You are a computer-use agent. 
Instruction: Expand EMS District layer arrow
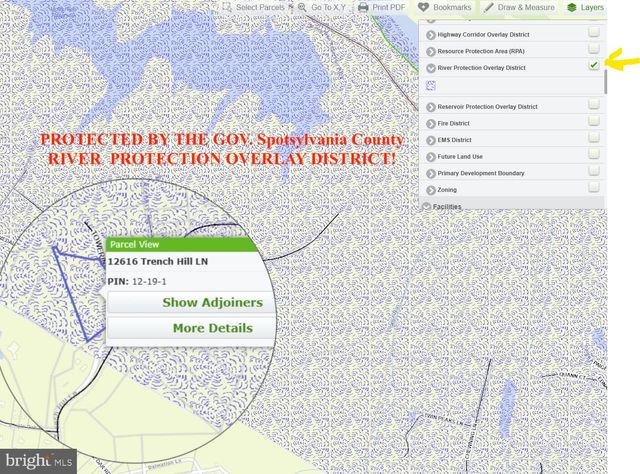[431, 140]
